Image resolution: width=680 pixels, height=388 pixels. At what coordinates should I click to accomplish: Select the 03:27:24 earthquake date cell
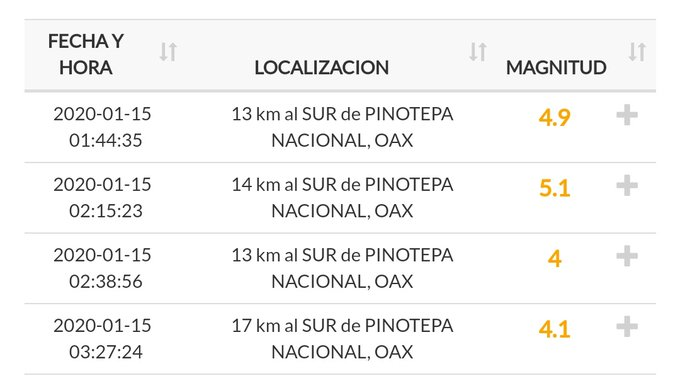pyautogui.click(x=102, y=339)
